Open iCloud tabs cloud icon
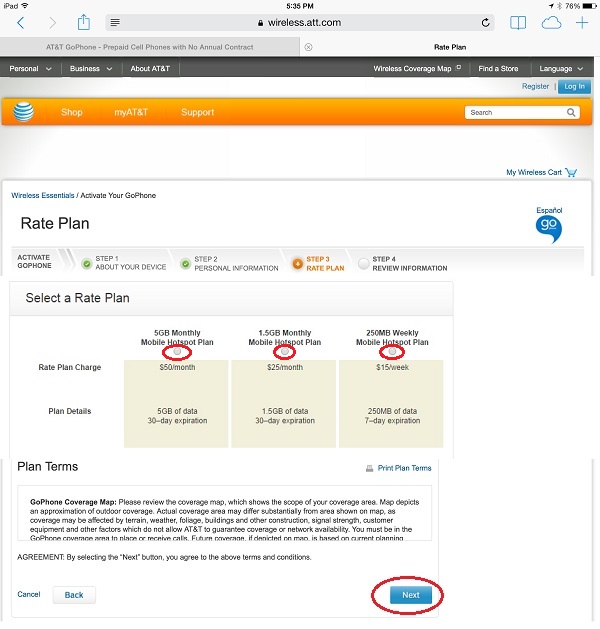This screenshot has width=600, height=629. 551,23
